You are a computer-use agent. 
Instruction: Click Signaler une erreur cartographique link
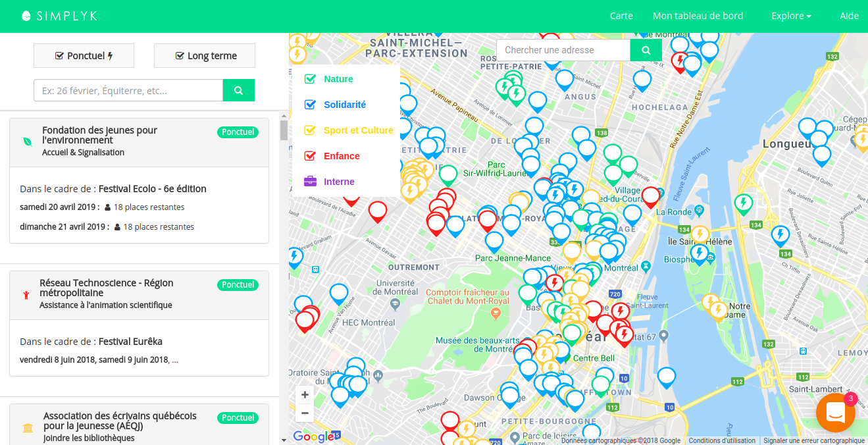(814, 441)
